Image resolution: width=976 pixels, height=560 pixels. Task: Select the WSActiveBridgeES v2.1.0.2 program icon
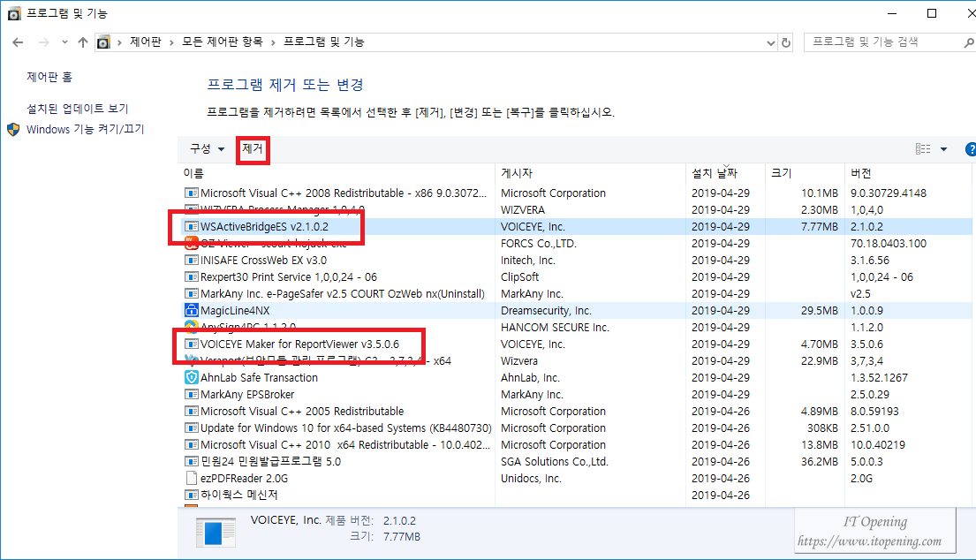(191, 226)
